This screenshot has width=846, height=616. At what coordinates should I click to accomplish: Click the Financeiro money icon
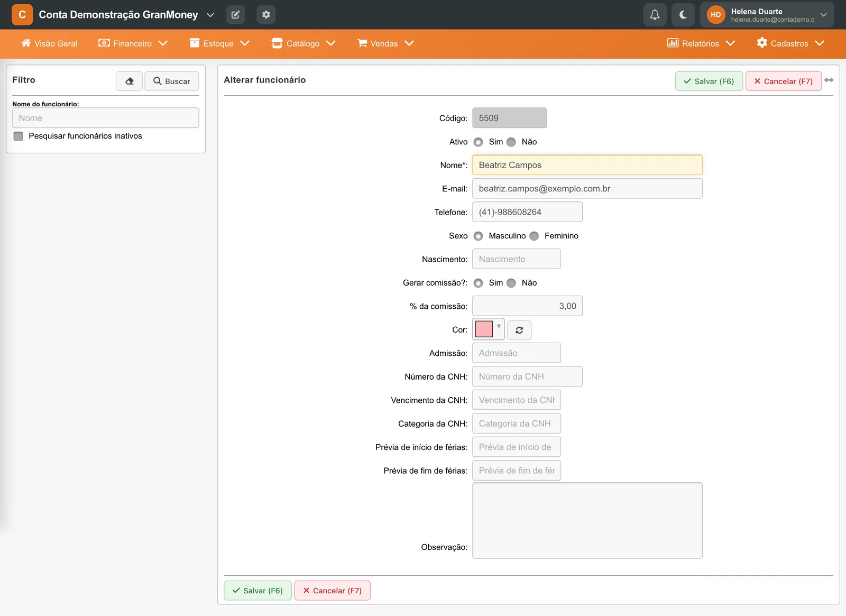[104, 43]
